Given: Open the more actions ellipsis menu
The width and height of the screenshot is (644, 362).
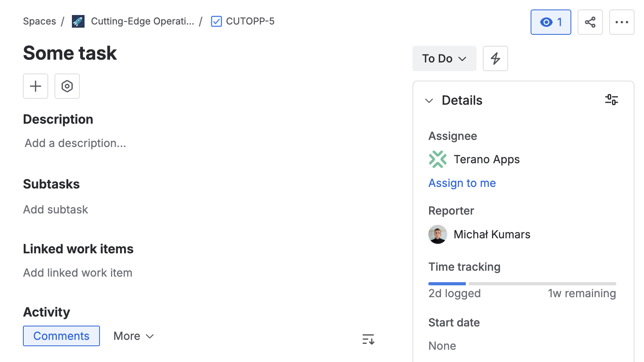Looking at the screenshot, I should (x=621, y=22).
